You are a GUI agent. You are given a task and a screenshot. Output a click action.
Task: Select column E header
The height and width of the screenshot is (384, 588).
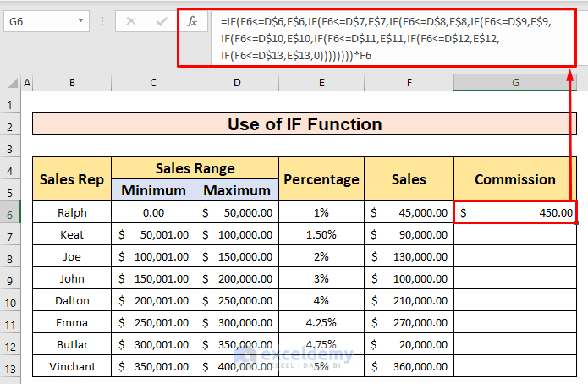tap(321, 82)
